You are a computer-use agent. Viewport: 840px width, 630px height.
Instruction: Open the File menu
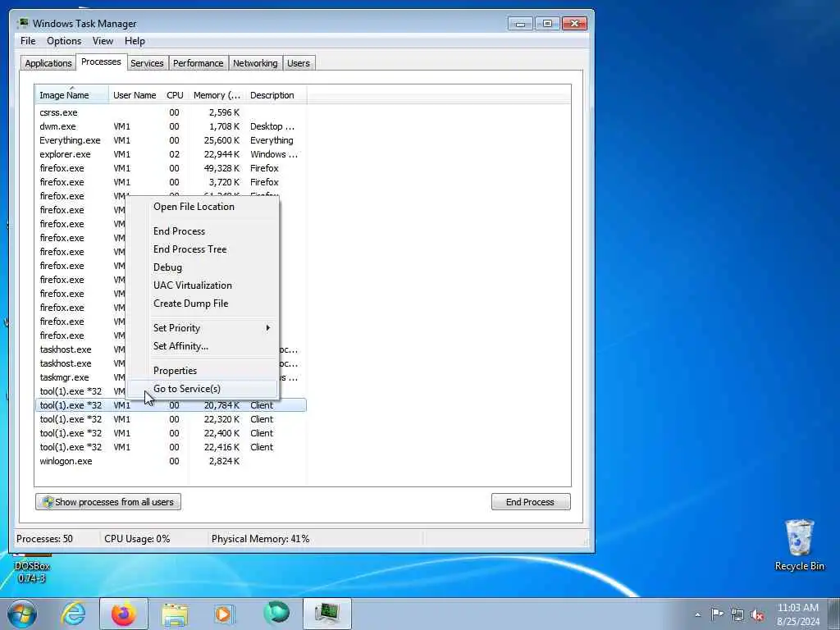click(x=28, y=41)
